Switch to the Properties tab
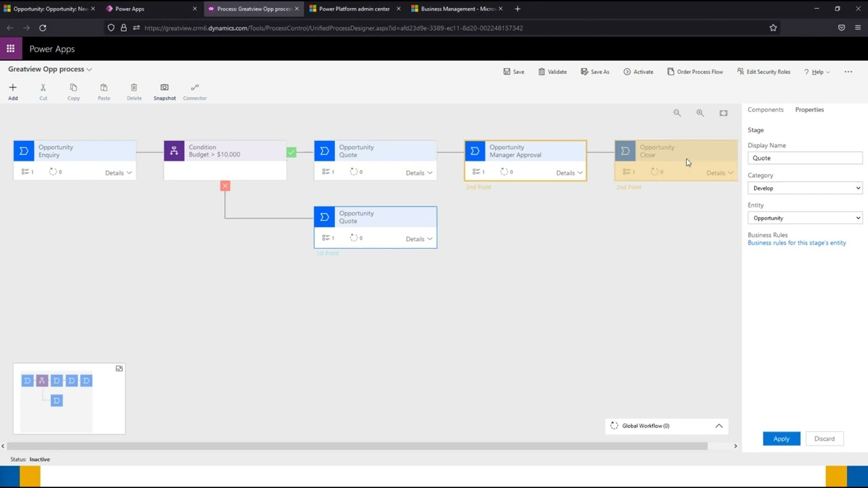Image resolution: width=868 pixels, height=488 pixels. pyautogui.click(x=810, y=110)
